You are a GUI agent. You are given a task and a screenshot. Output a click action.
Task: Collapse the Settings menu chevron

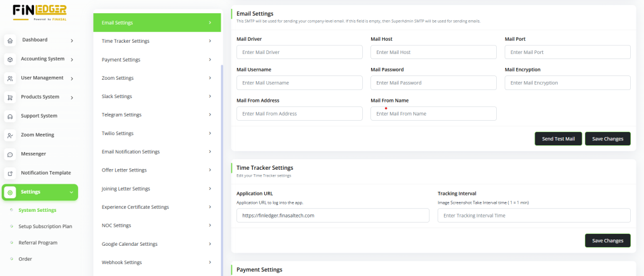pos(71,192)
